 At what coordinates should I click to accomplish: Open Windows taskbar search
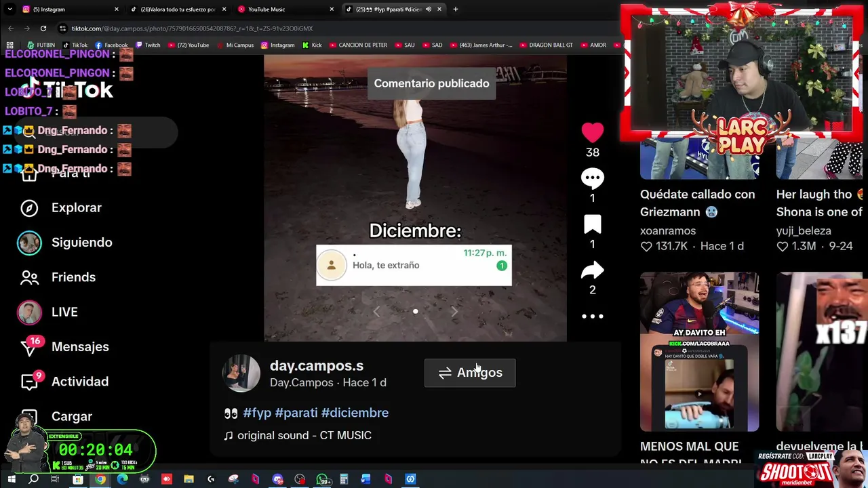coord(33,479)
